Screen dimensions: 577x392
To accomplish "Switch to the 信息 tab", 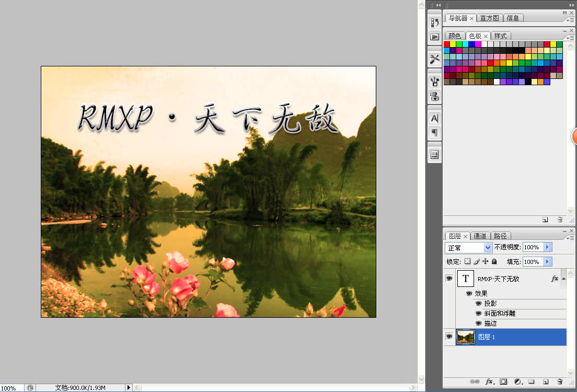I will [513, 18].
